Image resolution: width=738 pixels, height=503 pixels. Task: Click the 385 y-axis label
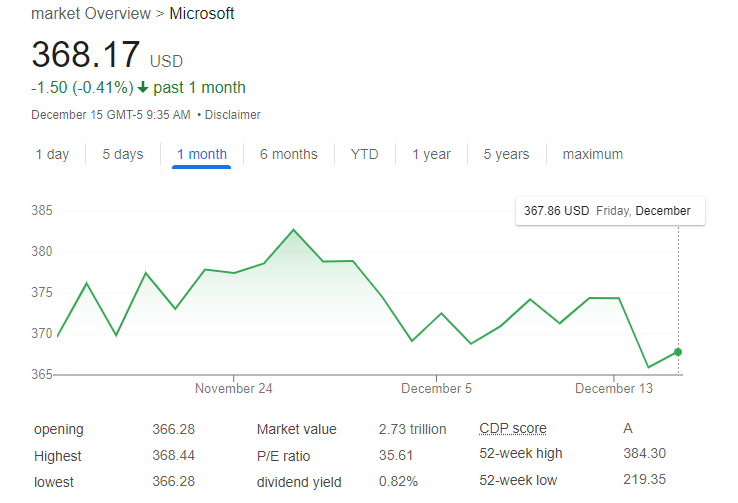(42, 210)
